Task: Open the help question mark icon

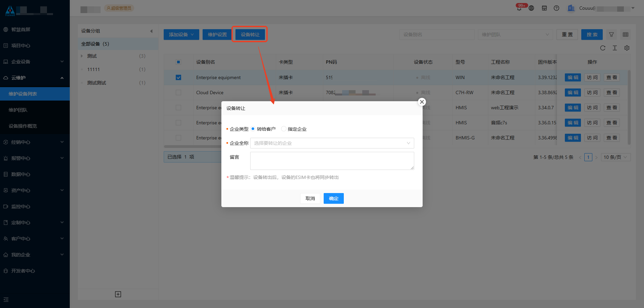Action: click(556, 8)
